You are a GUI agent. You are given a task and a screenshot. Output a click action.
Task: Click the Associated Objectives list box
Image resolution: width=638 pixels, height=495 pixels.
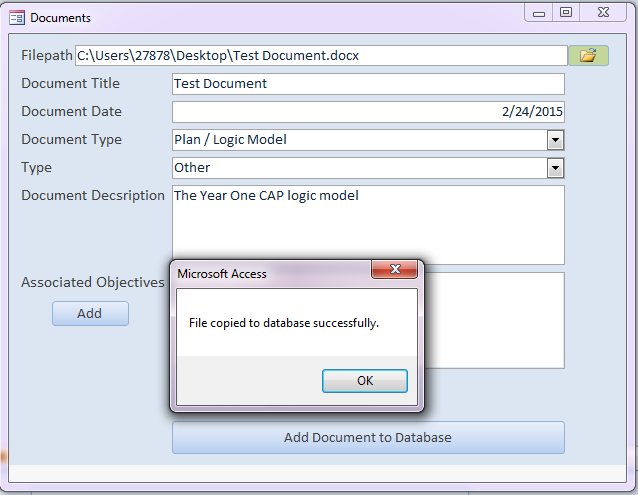pos(490,320)
